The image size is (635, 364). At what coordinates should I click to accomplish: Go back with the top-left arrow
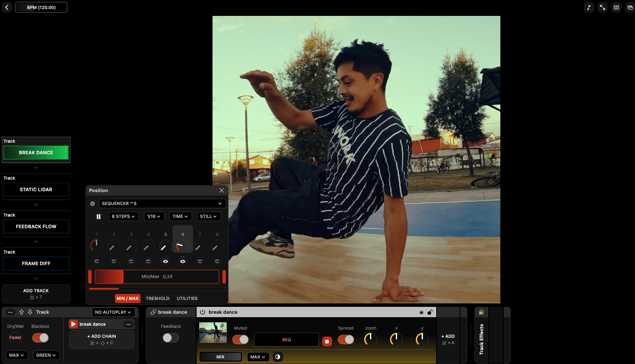click(x=7, y=7)
